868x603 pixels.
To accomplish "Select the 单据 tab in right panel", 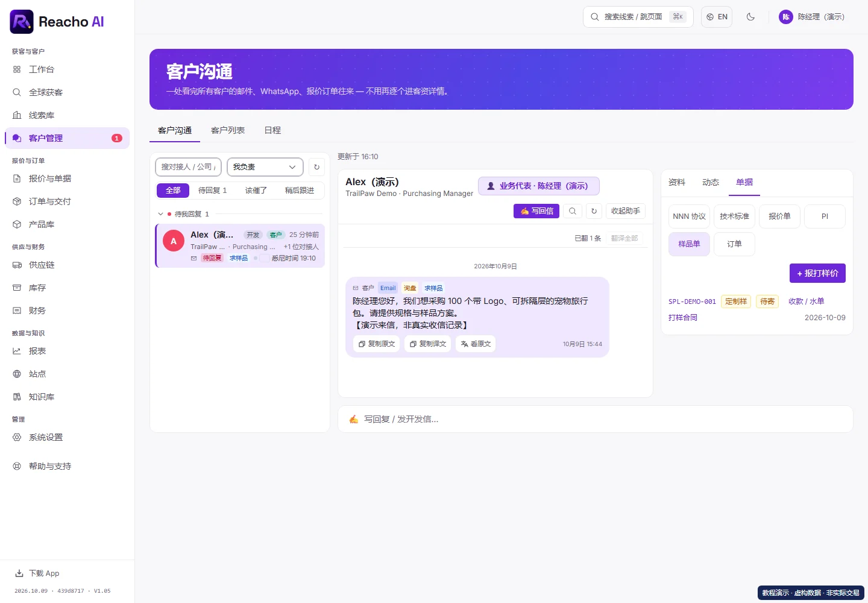I will (x=744, y=182).
